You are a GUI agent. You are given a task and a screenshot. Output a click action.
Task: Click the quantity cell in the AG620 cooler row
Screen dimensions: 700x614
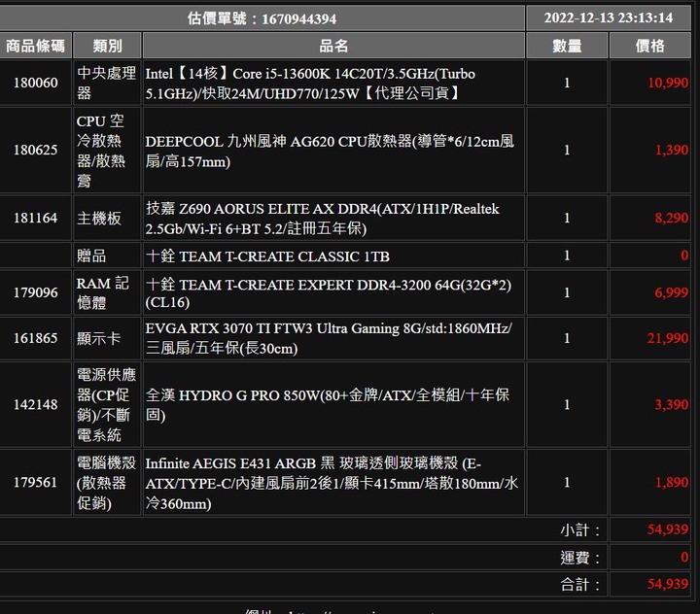pos(567,150)
